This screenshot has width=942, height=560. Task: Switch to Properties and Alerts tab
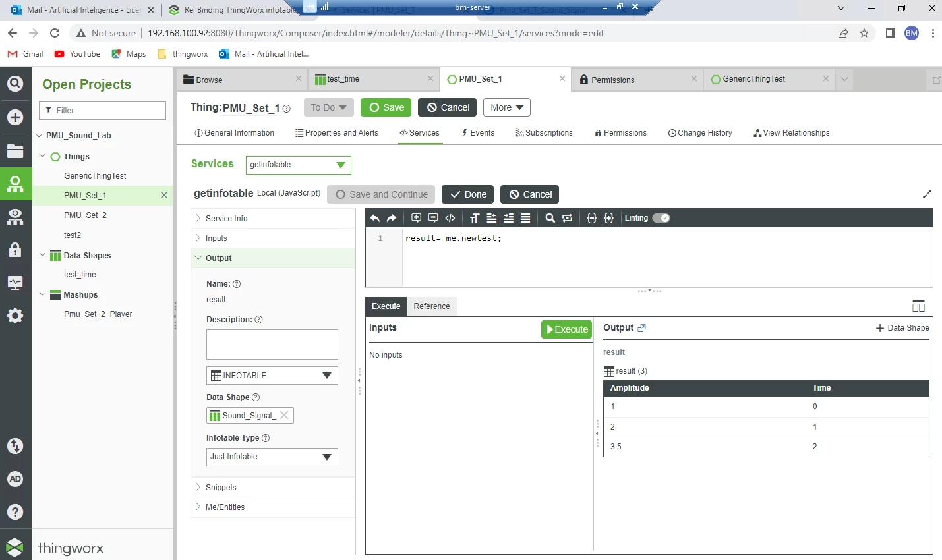[337, 133]
